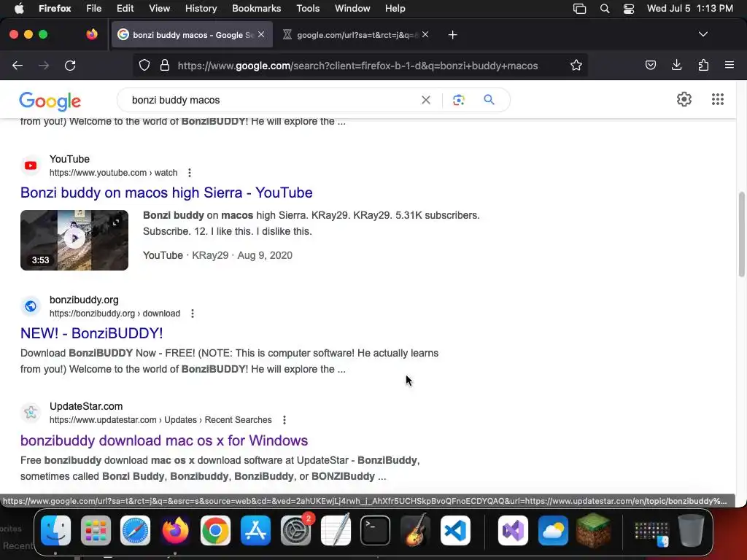Click the YouTube favicon in results
747x560 pixels.
pyautogui.click(x=31, y=166)
